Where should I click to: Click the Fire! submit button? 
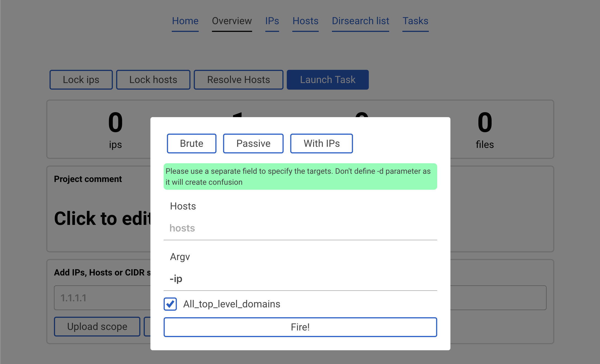(300, 327)
